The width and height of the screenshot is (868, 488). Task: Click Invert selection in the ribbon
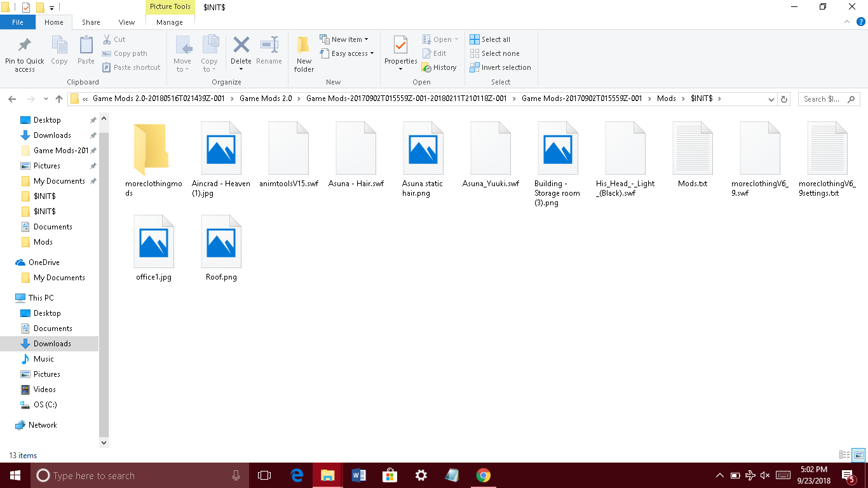point(500,67)
